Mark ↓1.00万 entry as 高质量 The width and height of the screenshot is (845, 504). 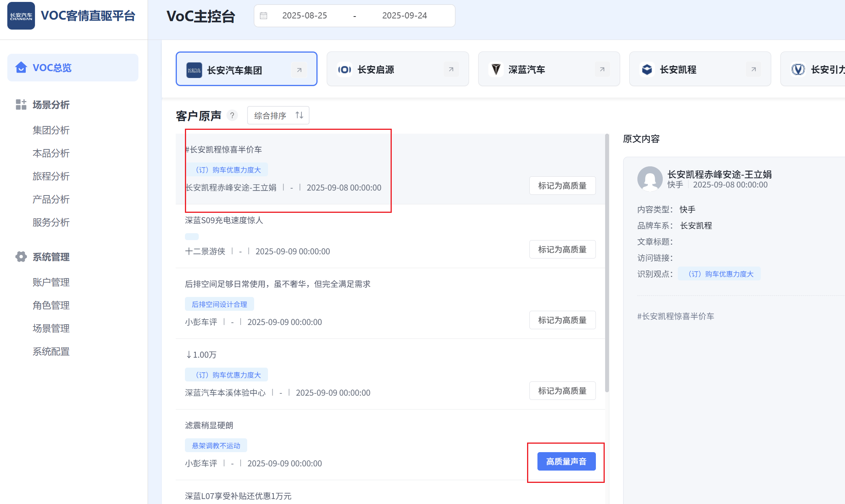pyautogui.click(x=562, y=391)
